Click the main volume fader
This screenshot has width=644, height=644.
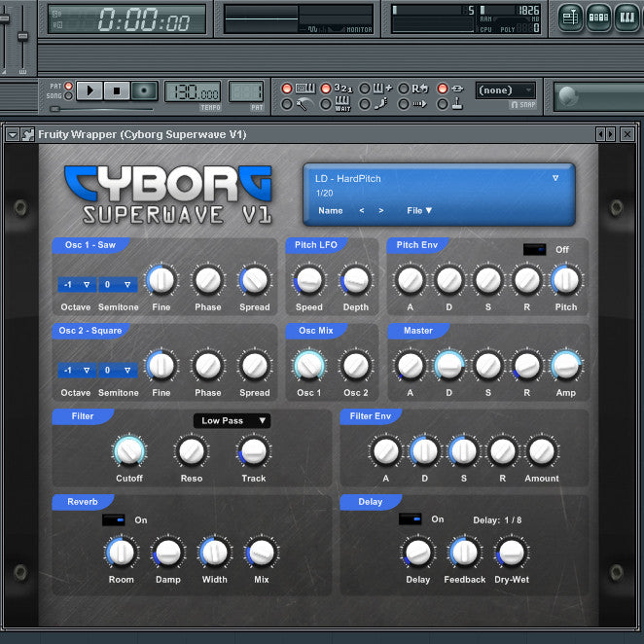click(x=5, y=18)
